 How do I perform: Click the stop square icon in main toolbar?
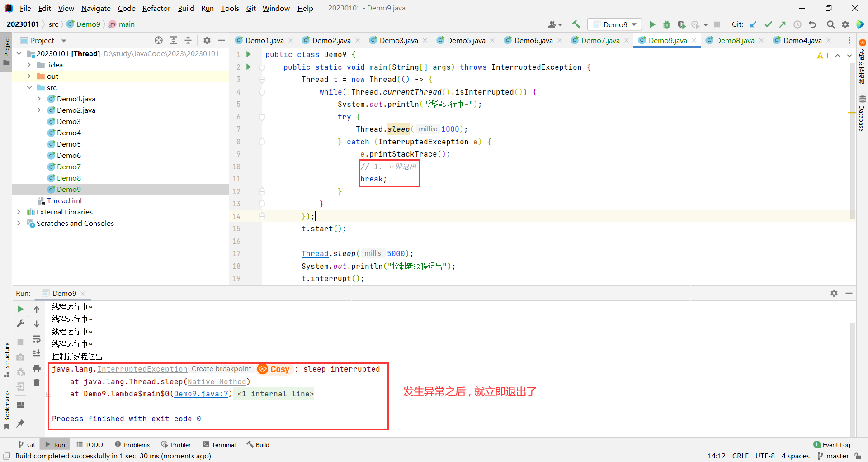click(x=717, y=24)
